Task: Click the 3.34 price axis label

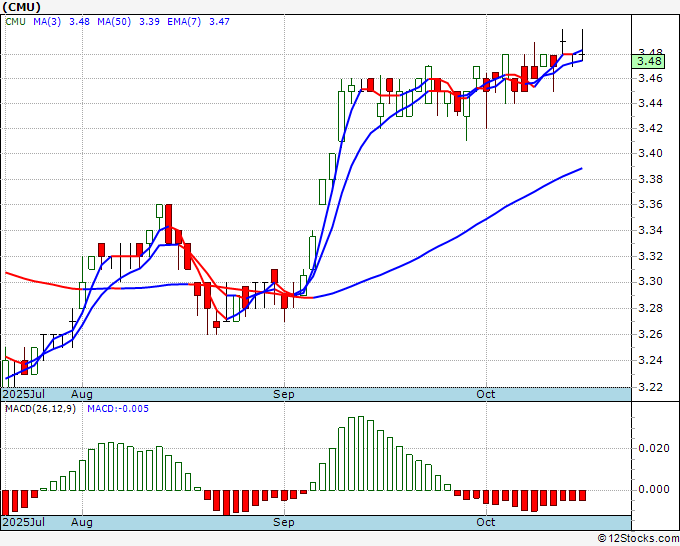Action: click(650, 230)
